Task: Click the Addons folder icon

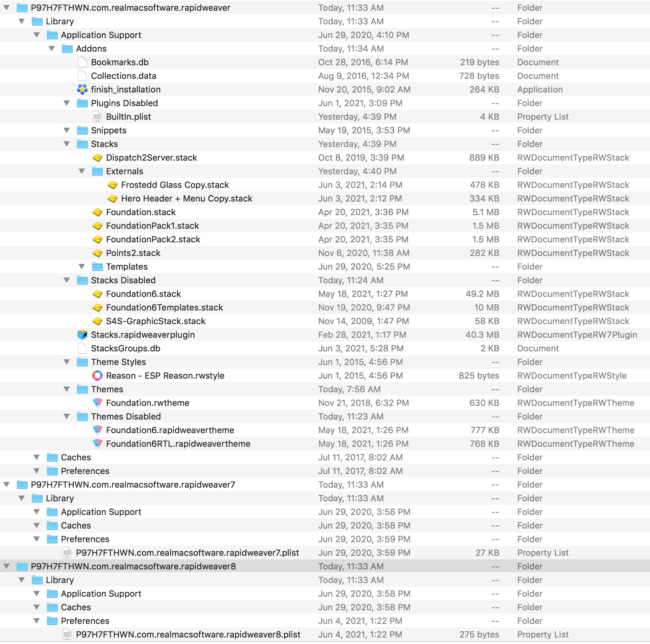Action: point(67,48)
